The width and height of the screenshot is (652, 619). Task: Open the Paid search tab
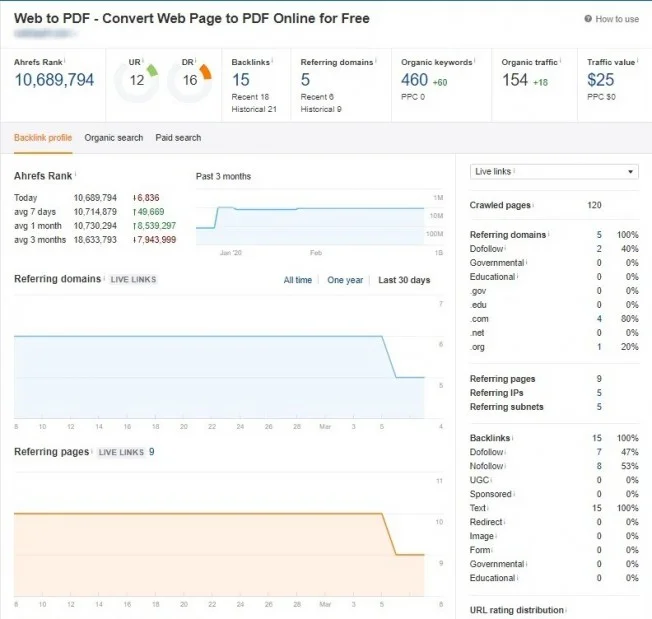[178, 138]
